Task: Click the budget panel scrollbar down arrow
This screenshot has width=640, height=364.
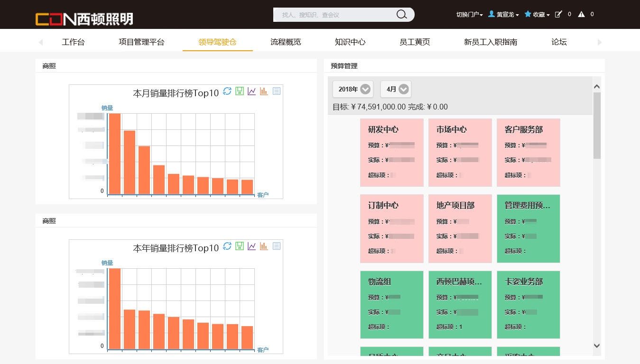Action: pyautogui.click(x=597, y=346)
